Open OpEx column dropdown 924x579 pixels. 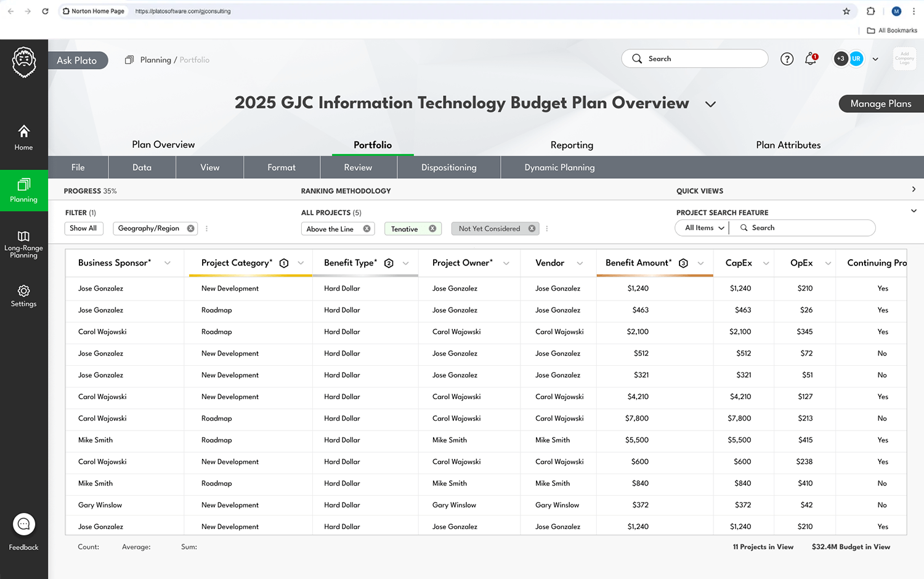[828, 263]
